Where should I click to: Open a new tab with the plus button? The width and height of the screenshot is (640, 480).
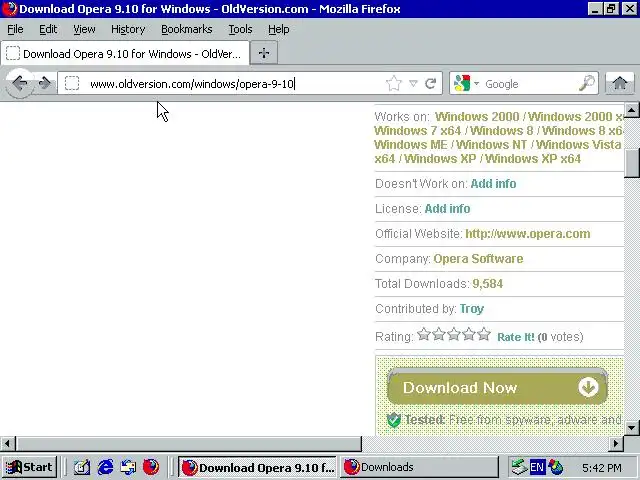[264, 53]
